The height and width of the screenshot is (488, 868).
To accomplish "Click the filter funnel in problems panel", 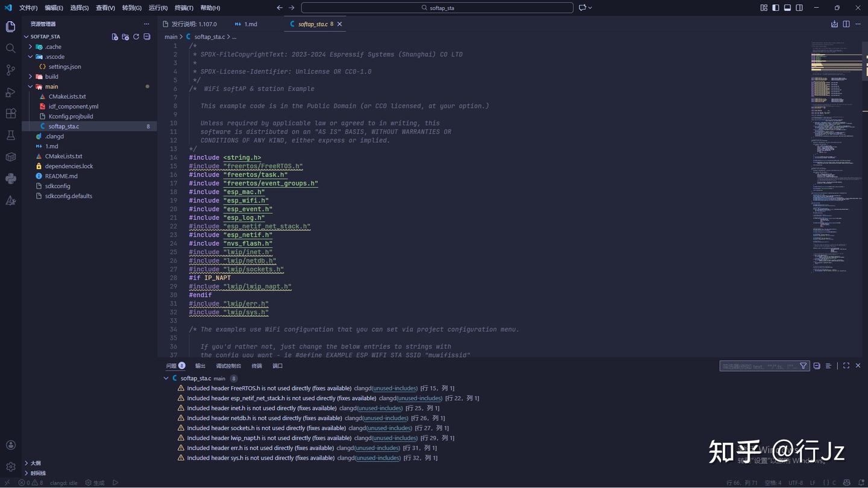I will (x=804, y=366).
